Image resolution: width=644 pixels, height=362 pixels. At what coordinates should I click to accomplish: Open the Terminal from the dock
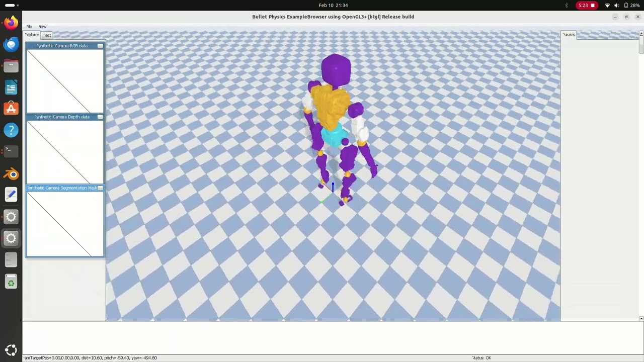(11, 150)
